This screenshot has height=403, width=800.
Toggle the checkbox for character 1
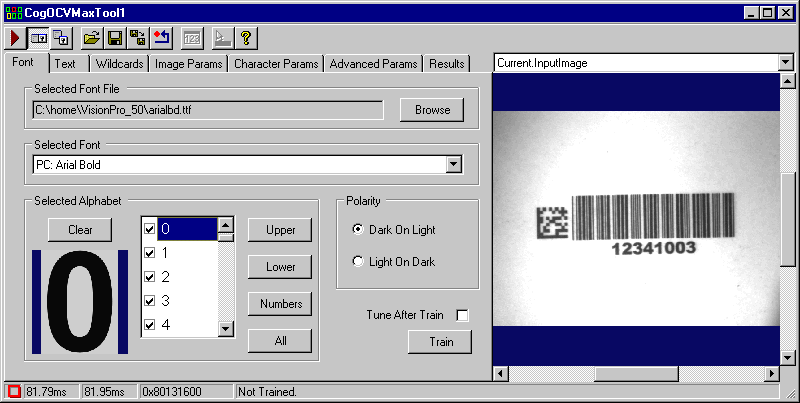tap(149, 253)
